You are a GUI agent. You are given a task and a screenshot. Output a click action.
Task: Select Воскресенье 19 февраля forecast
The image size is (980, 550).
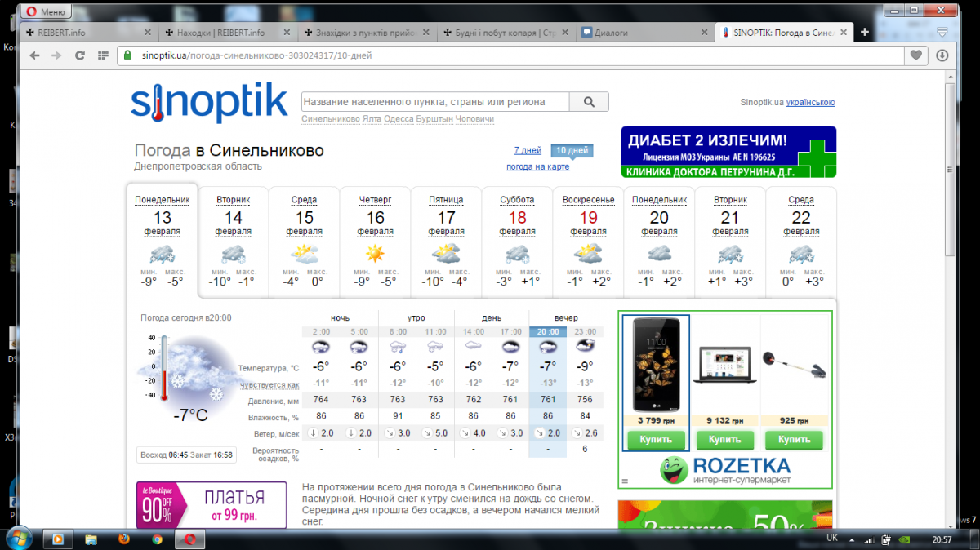pos(589,242)
